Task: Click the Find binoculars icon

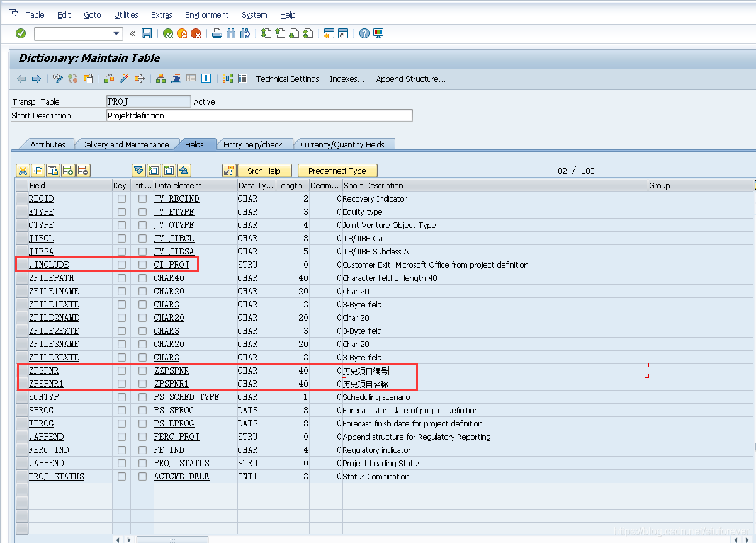Action: (231, 33)
